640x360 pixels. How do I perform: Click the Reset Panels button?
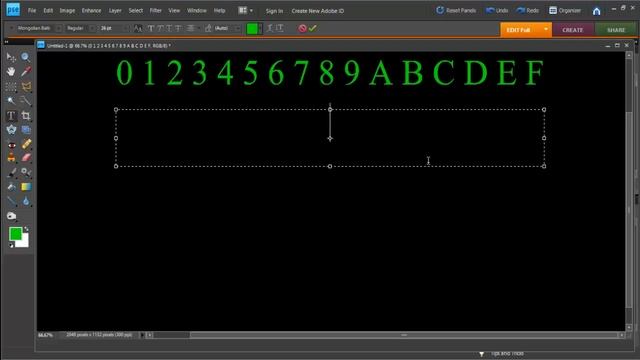pyautogui.click(x=456, y=10)
